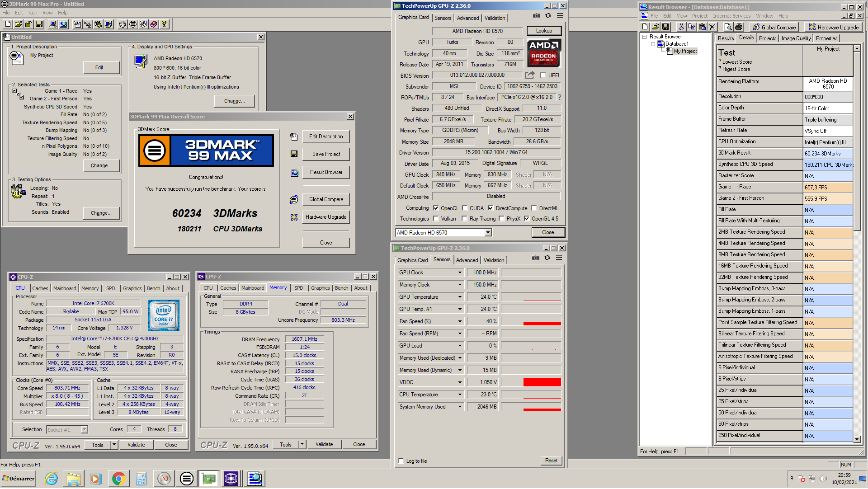Toggle the OpenCL checkbox in GPU-Z
Image resolution: width=868 pixels, height=489 pixels.
pyautogui.click(x=436, y=208)
